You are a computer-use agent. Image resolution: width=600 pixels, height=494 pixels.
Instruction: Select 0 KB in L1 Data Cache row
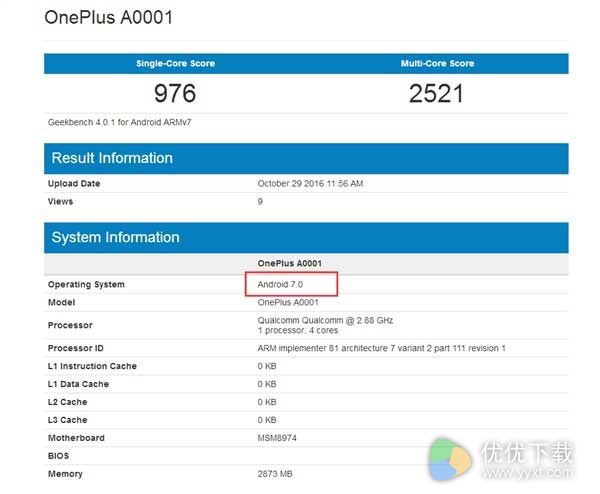pyautogui.click(x=267, y=384)
